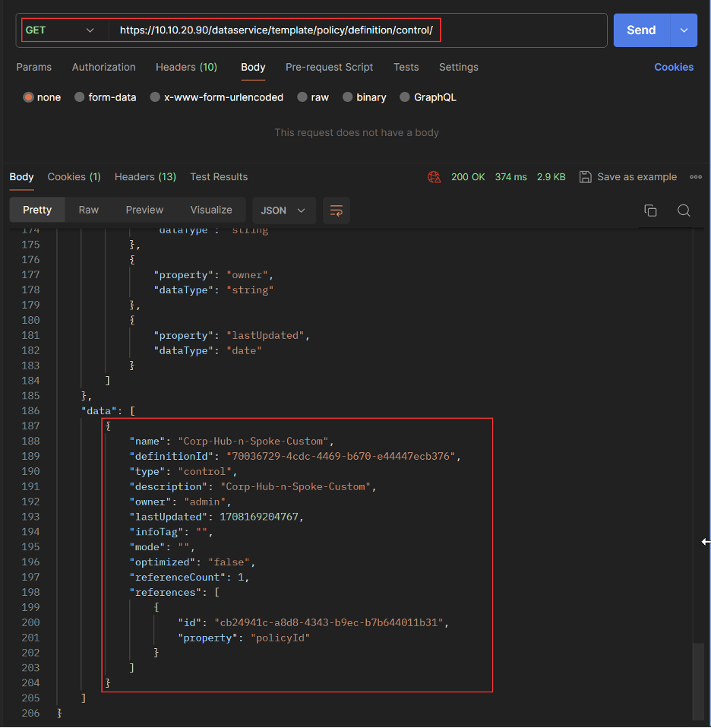Image resolution: width=711 pixels, height=728 pixels.
Task: Select the GraphQL body radio option
Action: click(405, 97)
